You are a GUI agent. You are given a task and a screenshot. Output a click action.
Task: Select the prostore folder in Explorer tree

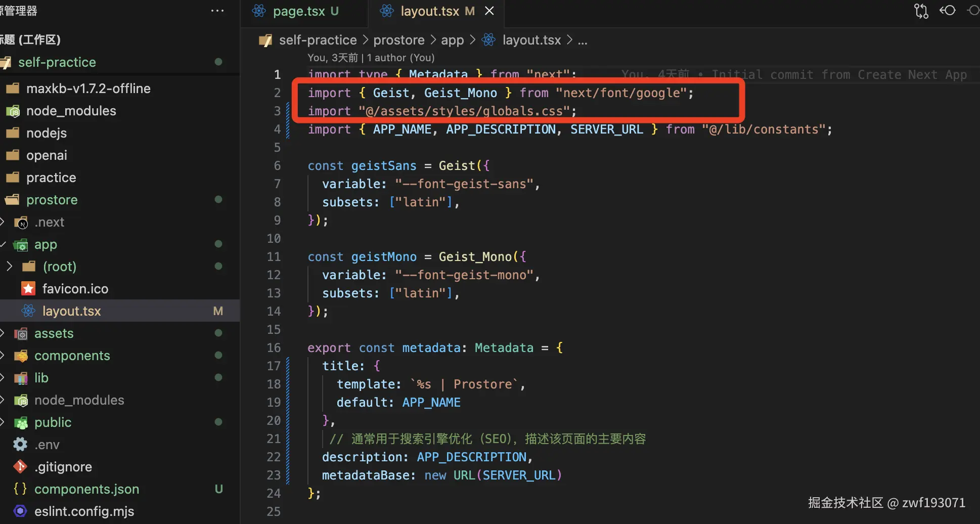(120, 200)
